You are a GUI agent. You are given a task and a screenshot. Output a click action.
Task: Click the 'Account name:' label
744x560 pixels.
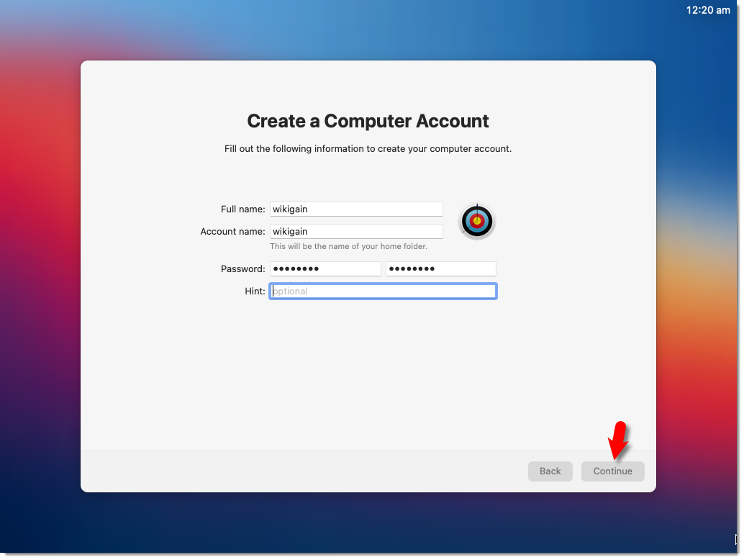(x=232, y=232)
